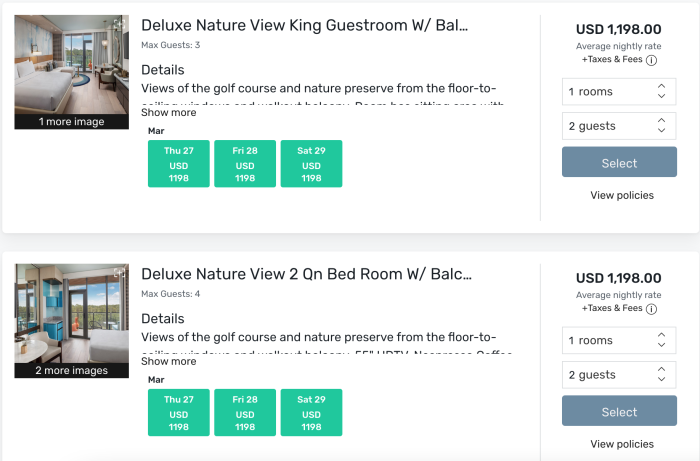The height and width of the screenshot is (461, 700).
Task: Click the taxes and fees info icon for King Guestroom
Action: [x=651, y=60]
